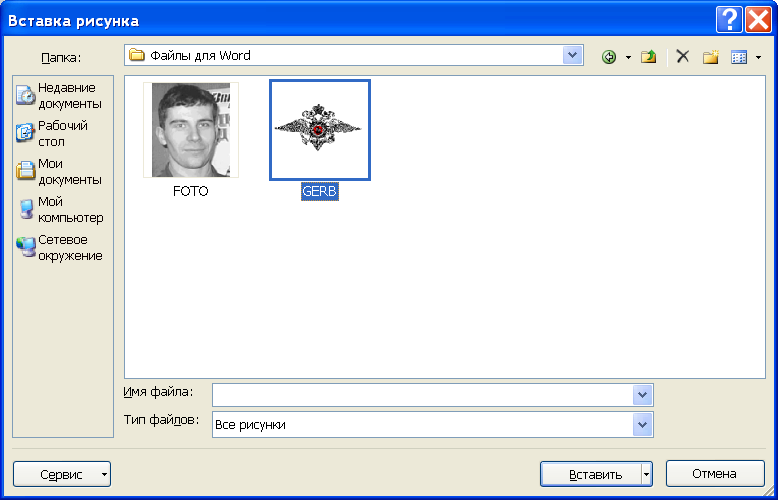Click the Вставить button
This screenshot has width=778, height=500.
[x=591, y=474]
